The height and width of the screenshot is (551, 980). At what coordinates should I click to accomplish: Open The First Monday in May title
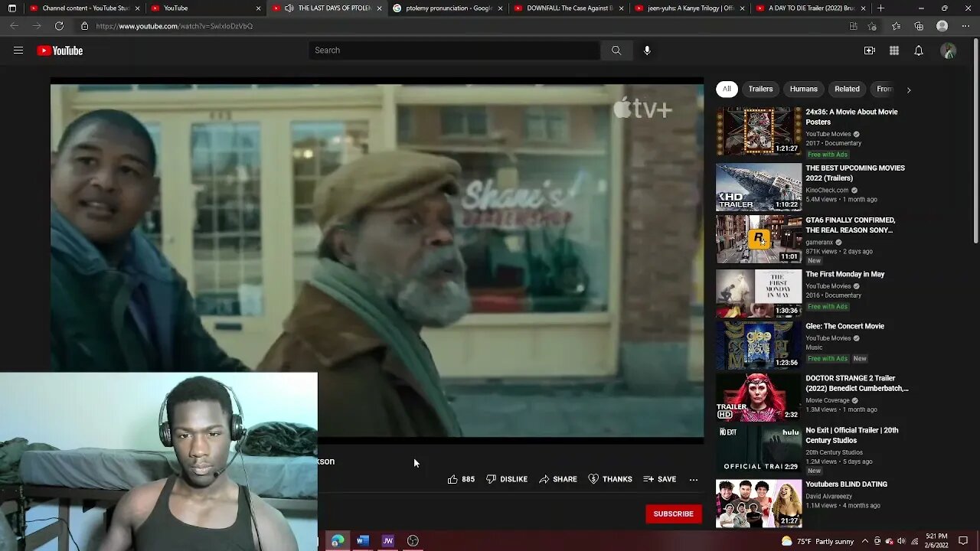[844, 274]
